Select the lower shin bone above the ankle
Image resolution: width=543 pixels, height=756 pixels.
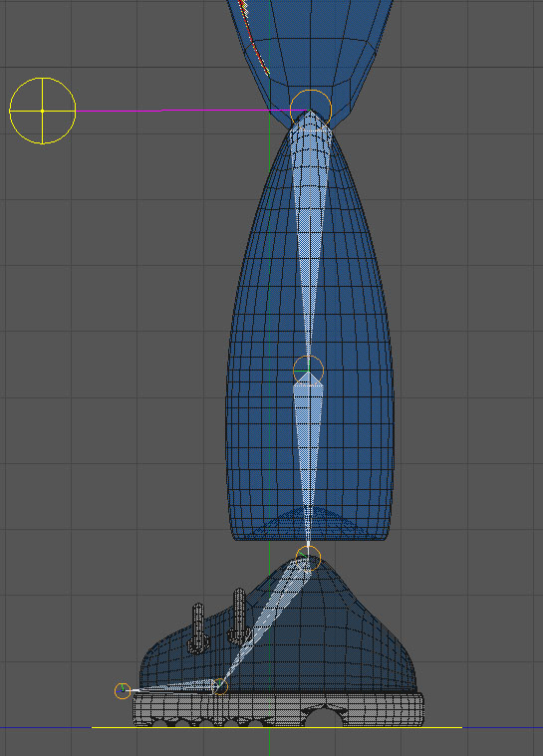[309, 463]
